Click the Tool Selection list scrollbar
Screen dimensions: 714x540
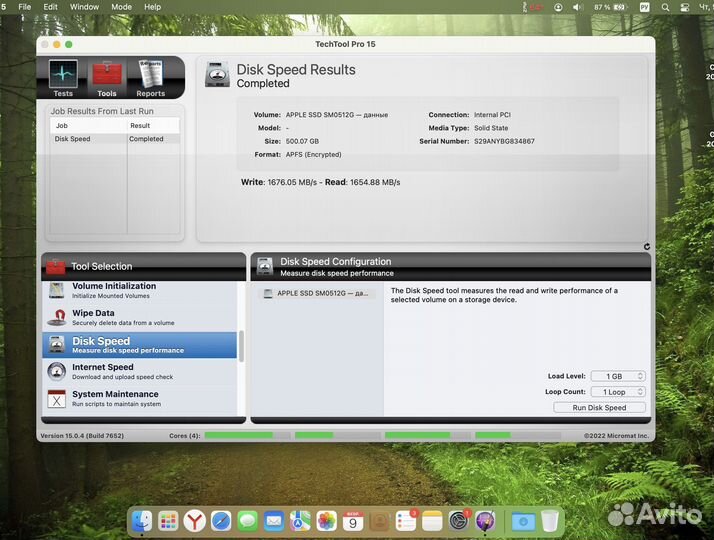241,346
